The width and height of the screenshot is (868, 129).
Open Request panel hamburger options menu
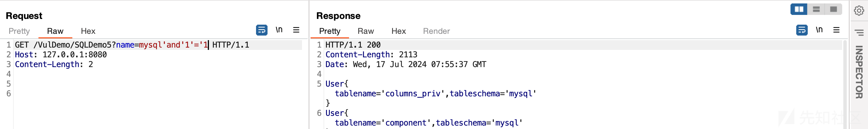pos(296,30)
